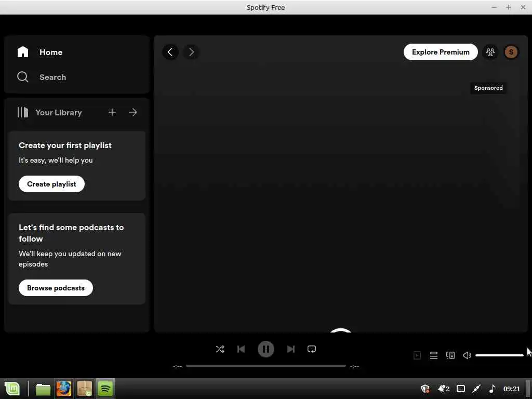Click the Sponsored label
The image size is (532, 399).
point(488,88)
